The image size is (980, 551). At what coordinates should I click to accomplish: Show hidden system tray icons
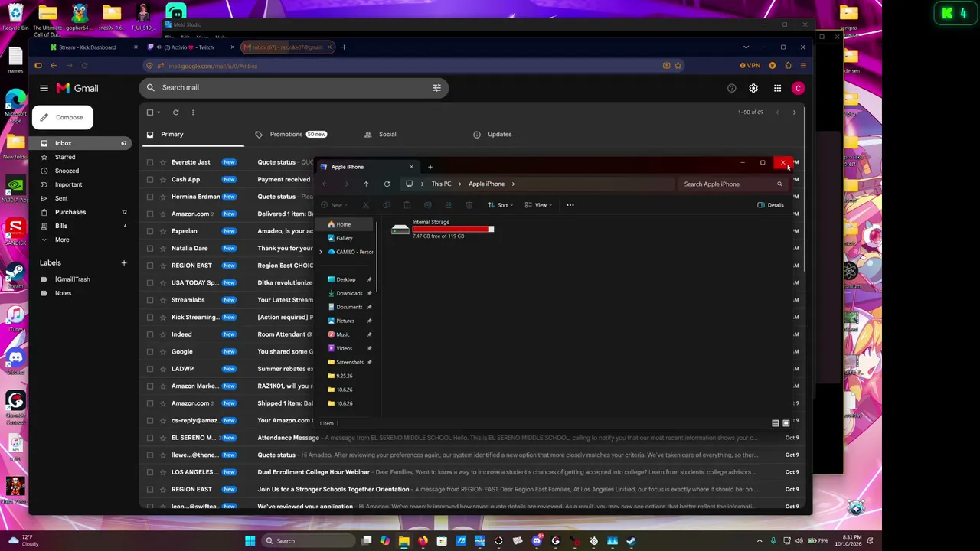tap(759, 541)
